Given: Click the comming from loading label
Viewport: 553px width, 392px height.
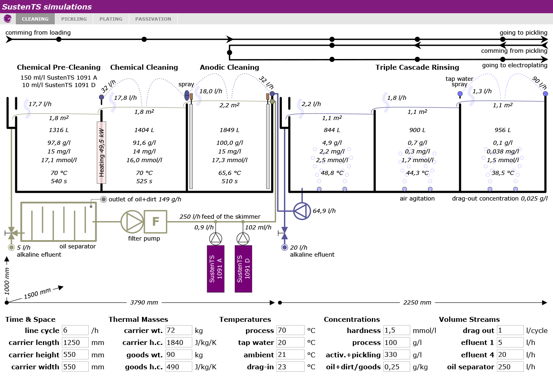Looking at the screenshot, I should (38, 33).
